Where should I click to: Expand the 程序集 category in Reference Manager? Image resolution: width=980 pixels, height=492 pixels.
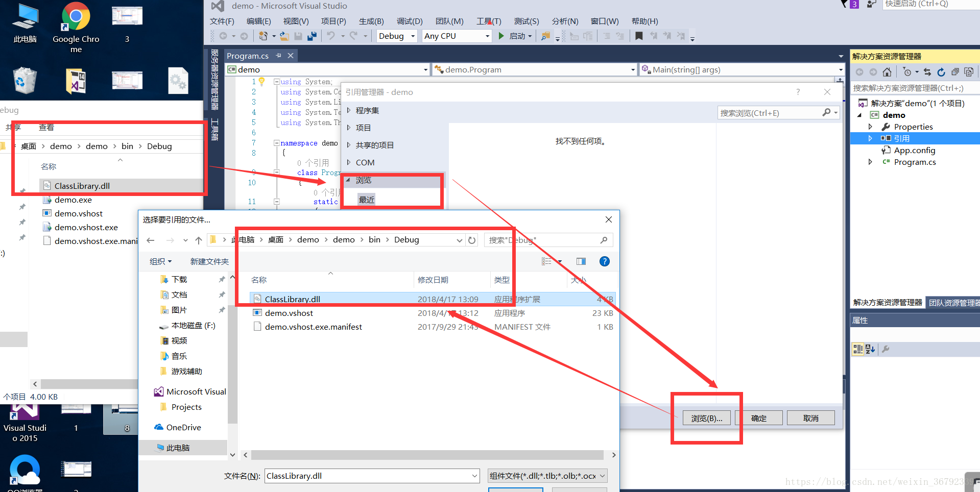[x=349, y=110]
